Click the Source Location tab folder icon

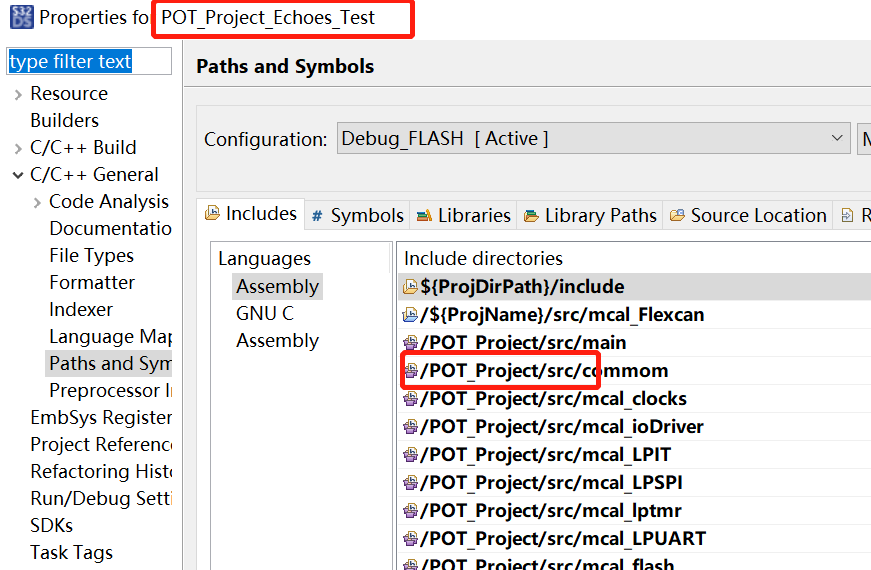coord(677,216)
